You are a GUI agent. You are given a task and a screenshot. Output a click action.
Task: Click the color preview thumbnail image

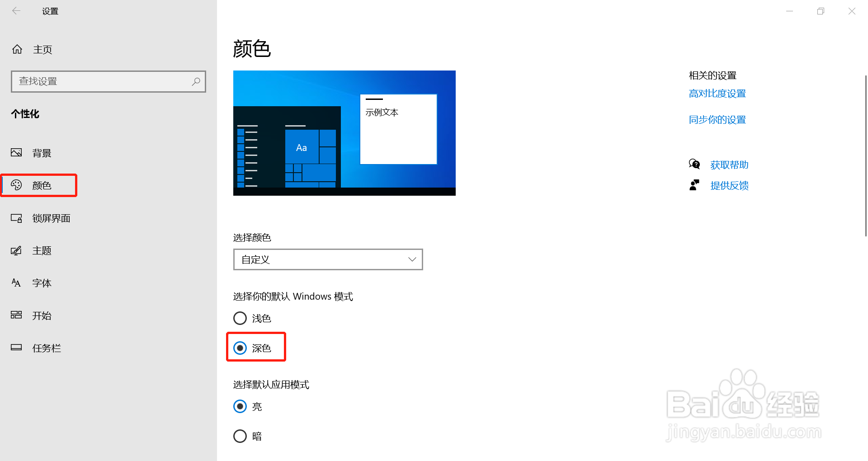point(344,133)
